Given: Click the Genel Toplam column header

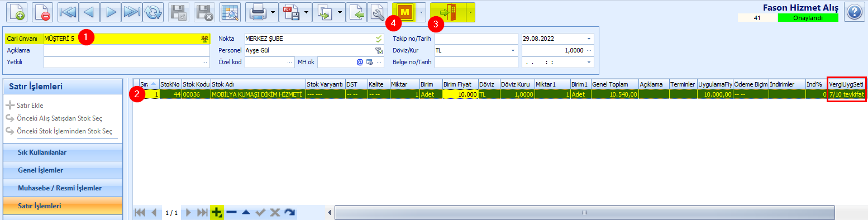Looking at the screenshot, I should [614, 84].
